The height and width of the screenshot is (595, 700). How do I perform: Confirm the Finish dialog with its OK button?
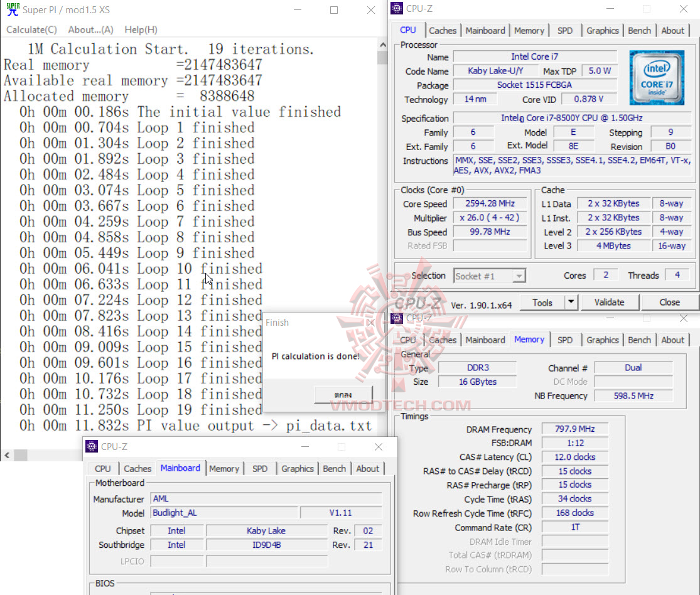tap(343, 395)
